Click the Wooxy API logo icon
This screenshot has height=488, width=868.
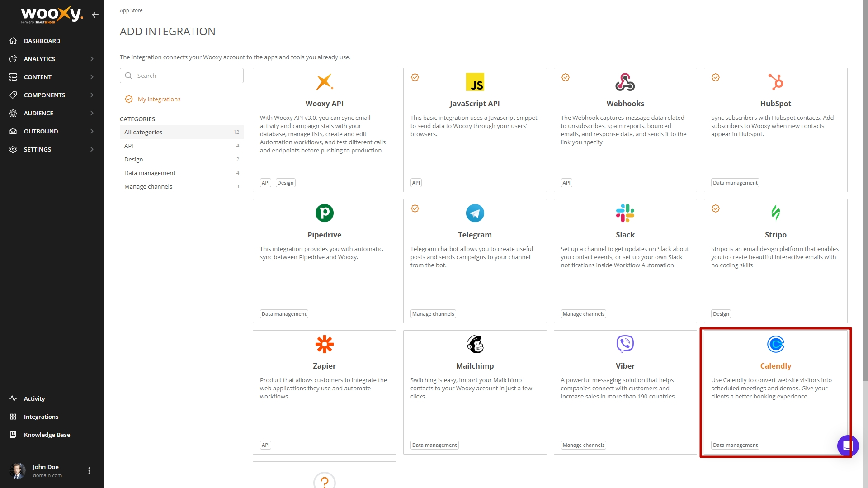coord(324,82)
